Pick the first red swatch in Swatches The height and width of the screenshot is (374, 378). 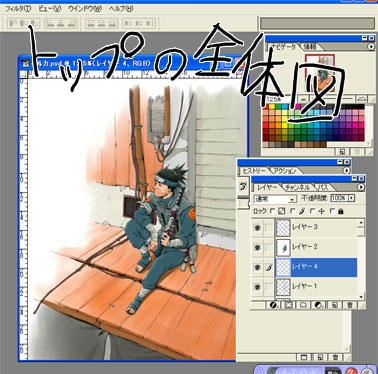266,107
